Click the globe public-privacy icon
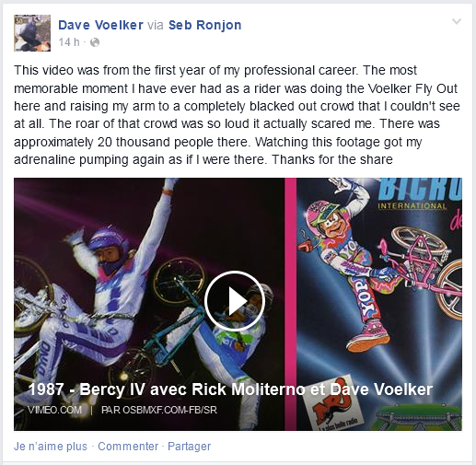The image size is (476, 465). click(95, 42)
